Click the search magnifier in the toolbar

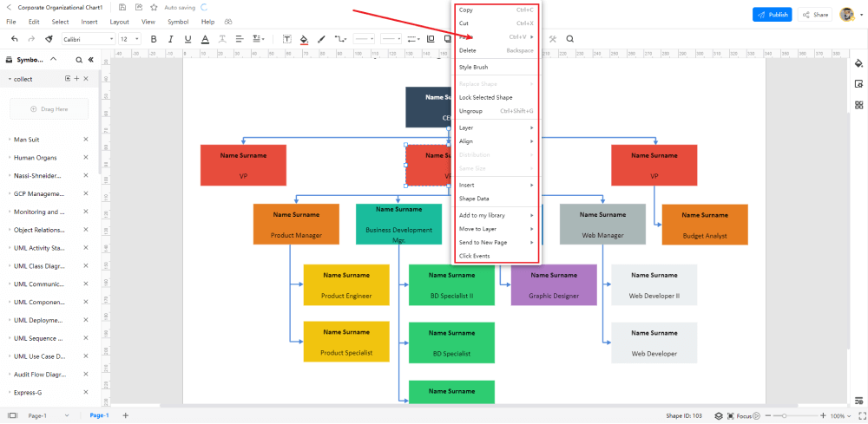(569, 39)
